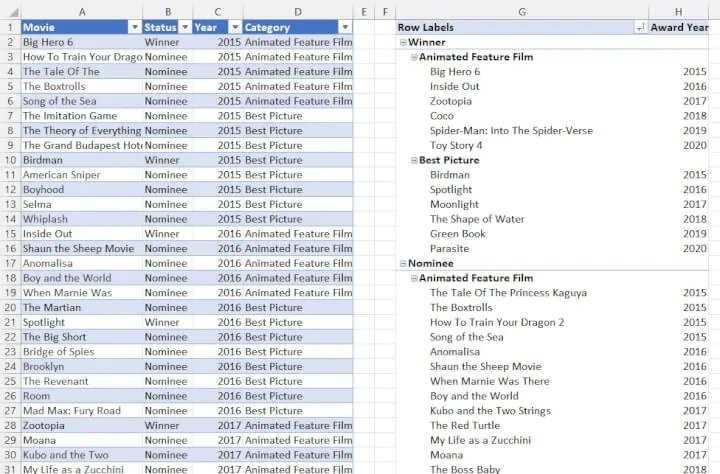Open the Status column filter dropdown
The image size is (720, 474).
(184, 28)
